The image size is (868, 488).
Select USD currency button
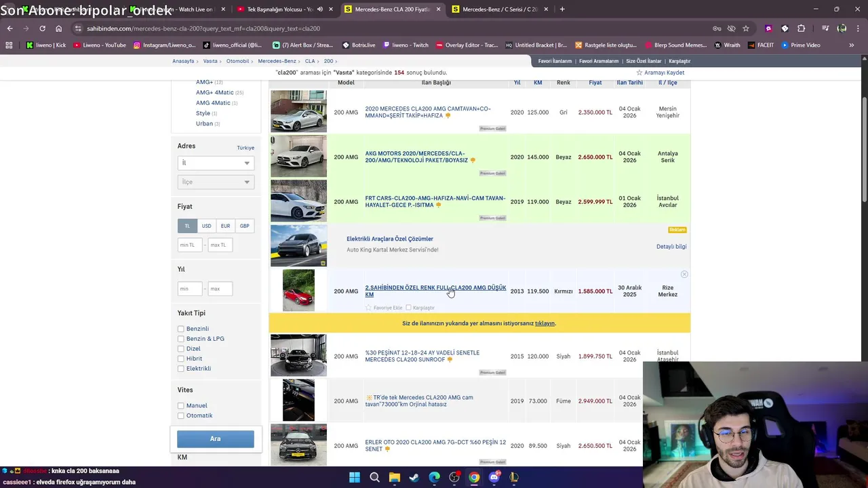[206, 226]
